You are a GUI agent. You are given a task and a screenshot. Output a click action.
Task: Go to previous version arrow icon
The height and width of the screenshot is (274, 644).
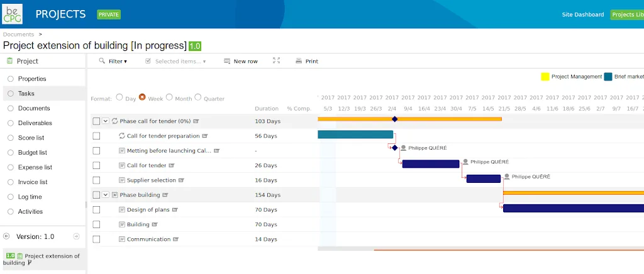[6, 236]
